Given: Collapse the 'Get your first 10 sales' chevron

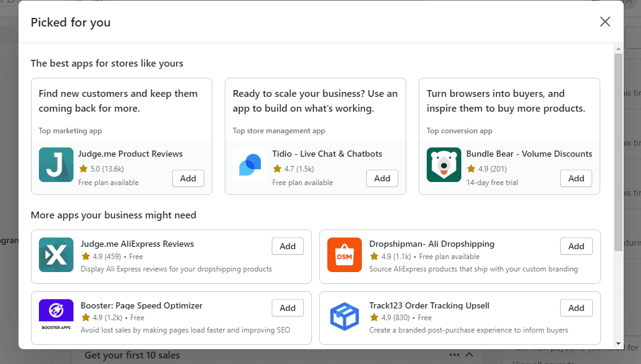Looking at the screenshot, I should (x=469, y=355).
